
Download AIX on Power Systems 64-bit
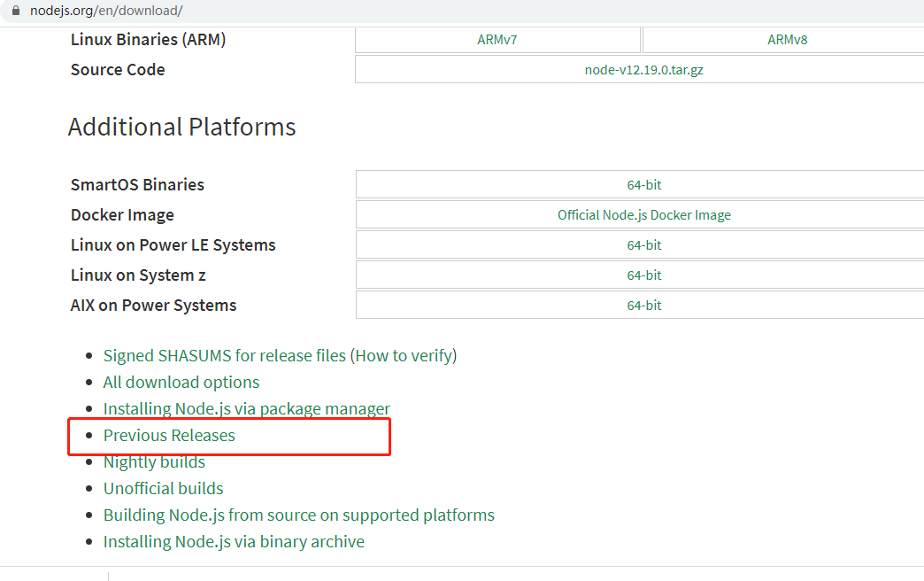coord(644,306)
